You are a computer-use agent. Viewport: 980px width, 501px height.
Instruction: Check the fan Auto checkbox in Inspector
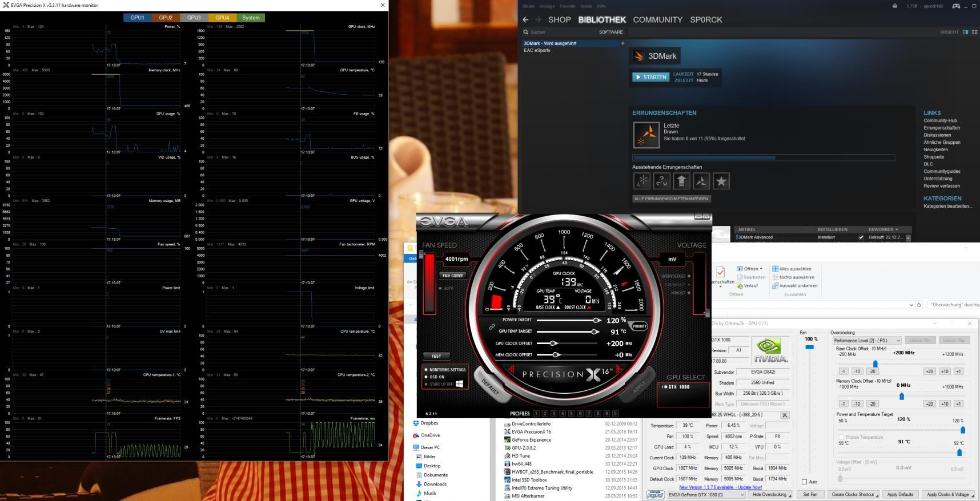[804, 482]
